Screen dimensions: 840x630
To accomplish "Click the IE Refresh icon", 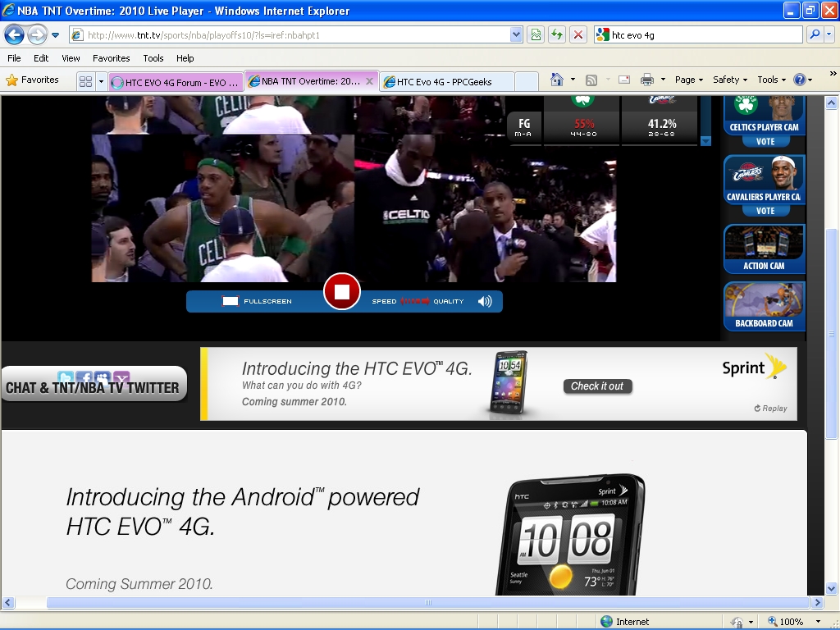I will pos(557,34).
